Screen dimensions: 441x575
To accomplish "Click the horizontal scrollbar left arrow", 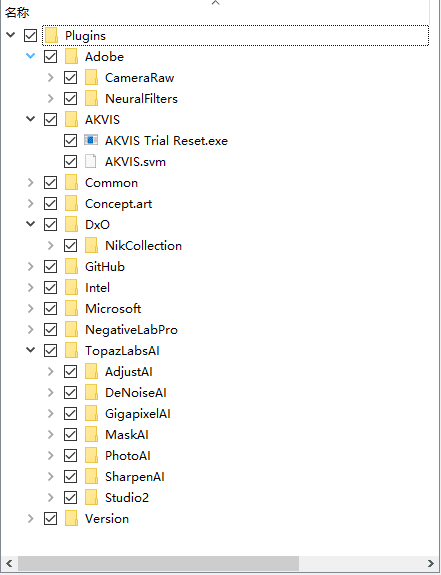I will (x=9, y=563).
